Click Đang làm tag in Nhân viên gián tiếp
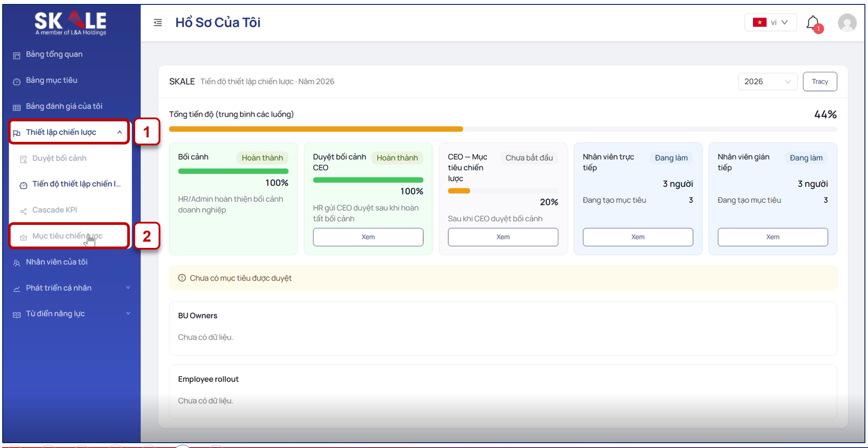This screenshot has width=868, height=448. click(806, 158)
